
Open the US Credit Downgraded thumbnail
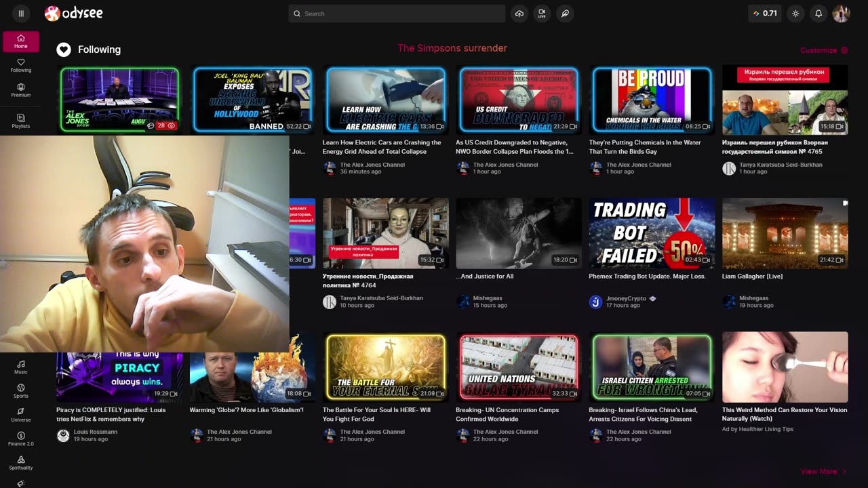(x=519, y=100)
